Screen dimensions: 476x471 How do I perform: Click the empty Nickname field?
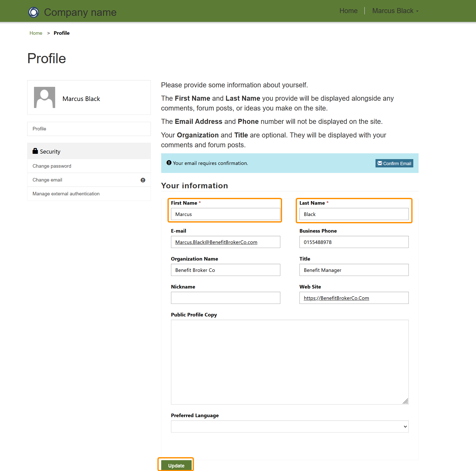tap(225, 298)
